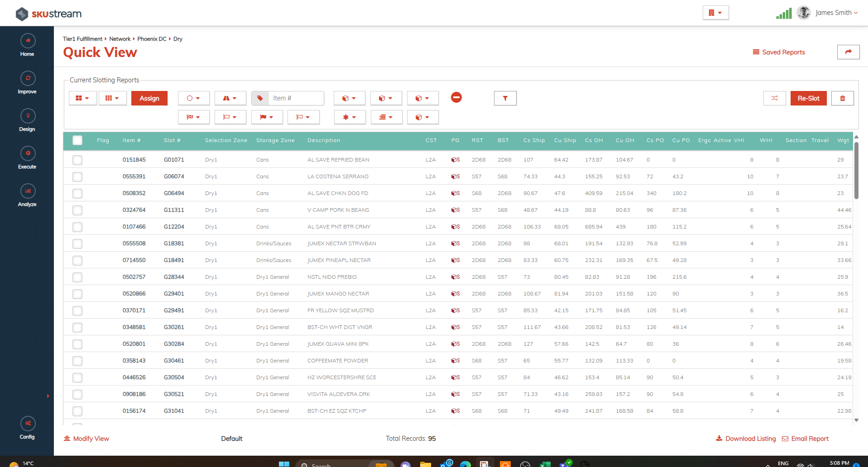Open Saved Reports
The width and height of the screenshot is (868, 467).
(779, 52)
